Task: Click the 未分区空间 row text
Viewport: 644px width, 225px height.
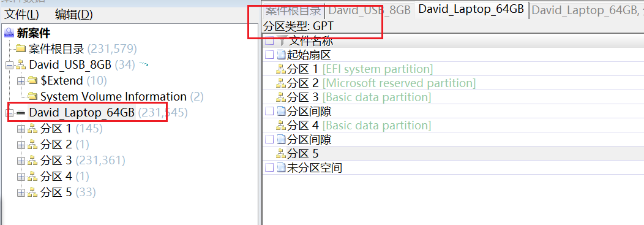Action: tap(315, 168)
